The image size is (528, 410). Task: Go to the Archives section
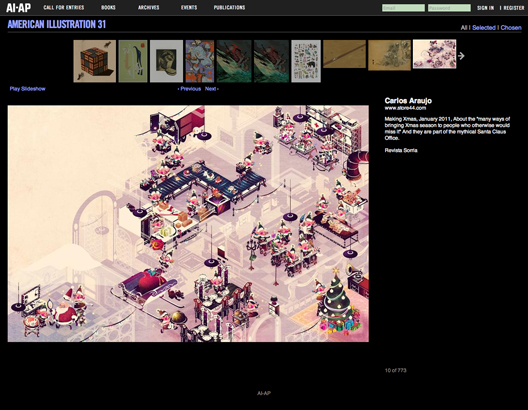coord(148,7)
